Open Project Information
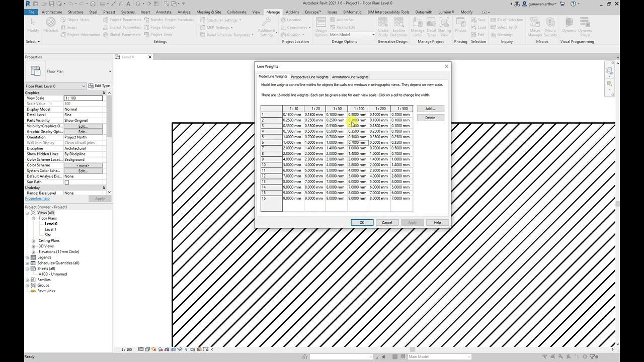Viewport: 644px width, 362px height. tap(80, 35)
